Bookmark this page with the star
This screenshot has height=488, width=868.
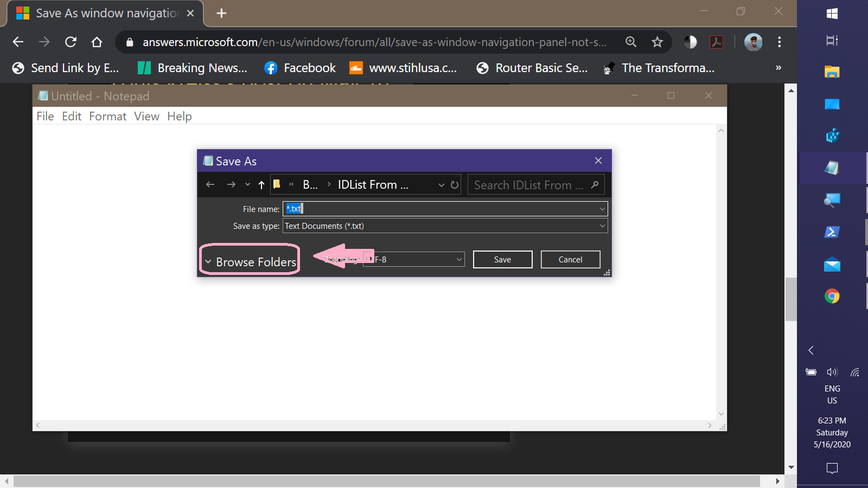point(658,42)
